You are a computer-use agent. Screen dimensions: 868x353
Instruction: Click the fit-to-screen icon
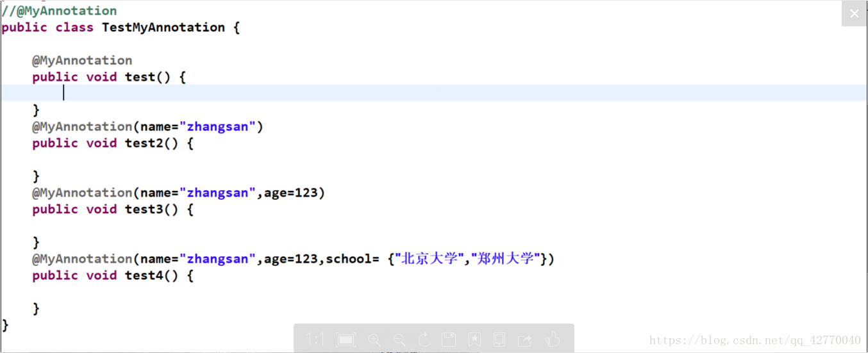tap(346, 340)
